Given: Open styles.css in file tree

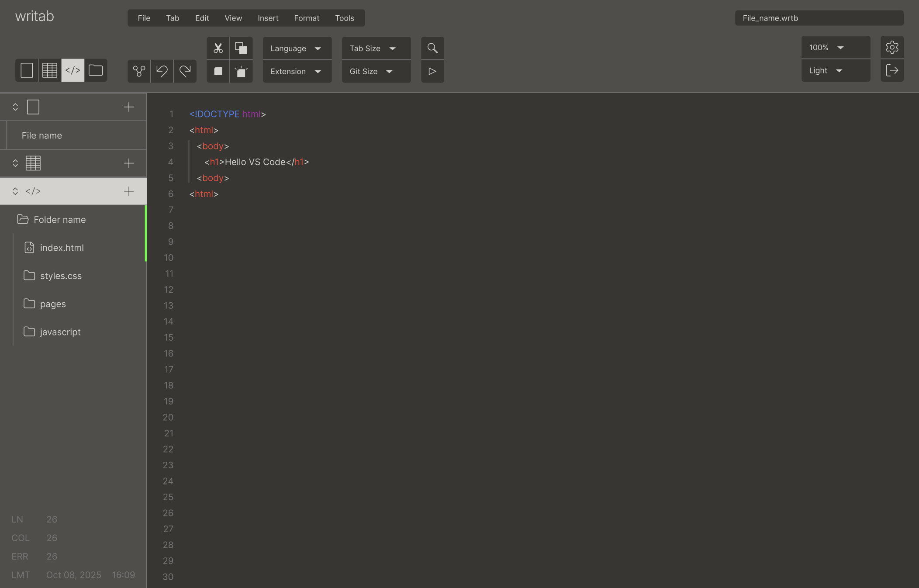Looking at the screenshot, I should point(61,276).
